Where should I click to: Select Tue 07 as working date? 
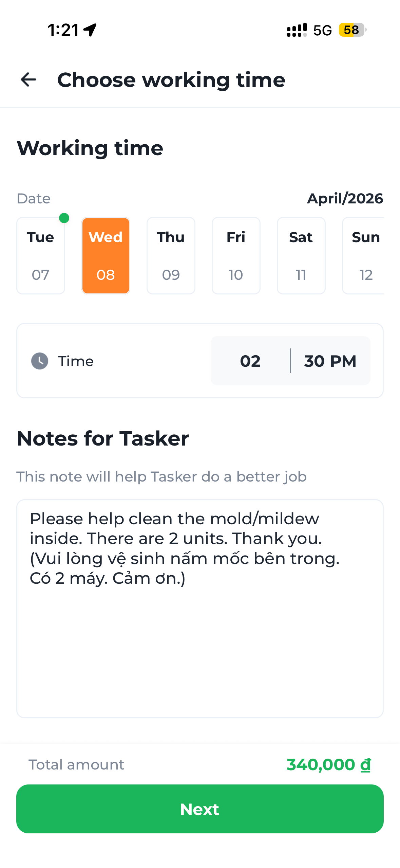tap(41, 256)
